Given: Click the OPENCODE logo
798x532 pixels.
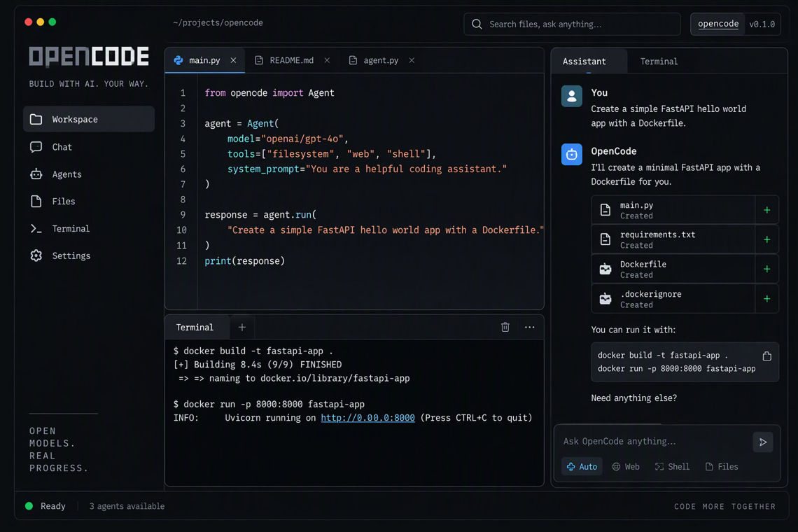Looking at the screenshot, I should pos(89,57).
